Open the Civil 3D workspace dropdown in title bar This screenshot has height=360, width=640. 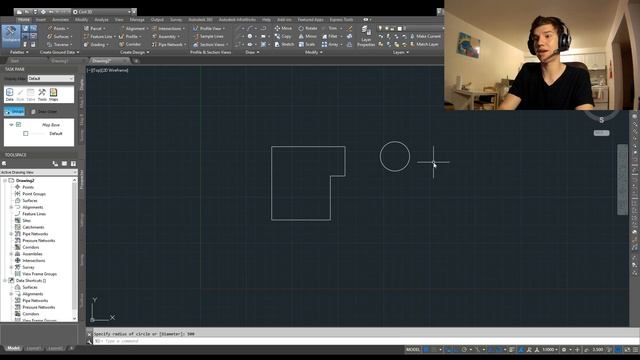coord(104,12)
